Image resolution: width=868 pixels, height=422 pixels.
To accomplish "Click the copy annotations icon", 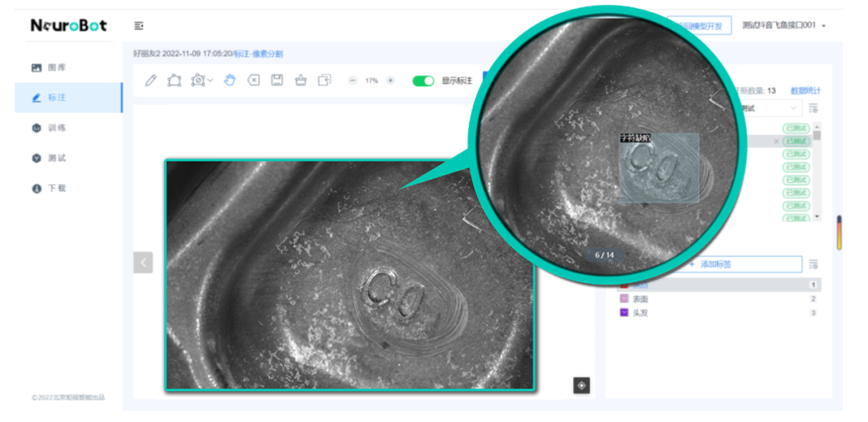I will (x=325, y=80).
